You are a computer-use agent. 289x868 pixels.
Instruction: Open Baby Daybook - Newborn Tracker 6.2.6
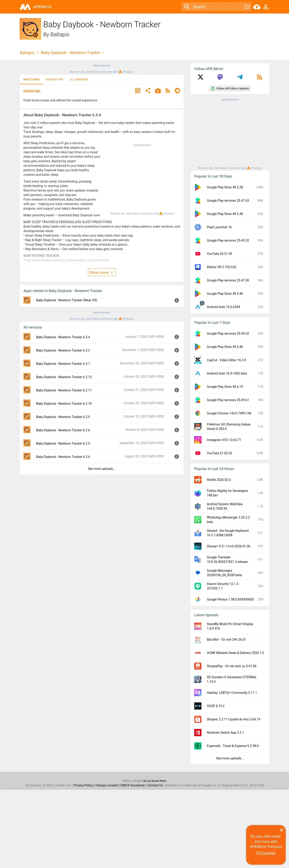(63, 430)
